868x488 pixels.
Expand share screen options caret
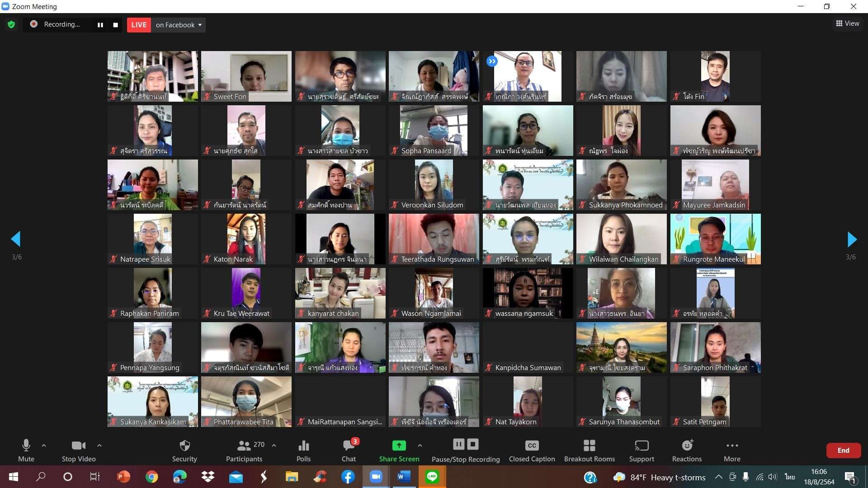pyautogui.click(x=420, y=446)
